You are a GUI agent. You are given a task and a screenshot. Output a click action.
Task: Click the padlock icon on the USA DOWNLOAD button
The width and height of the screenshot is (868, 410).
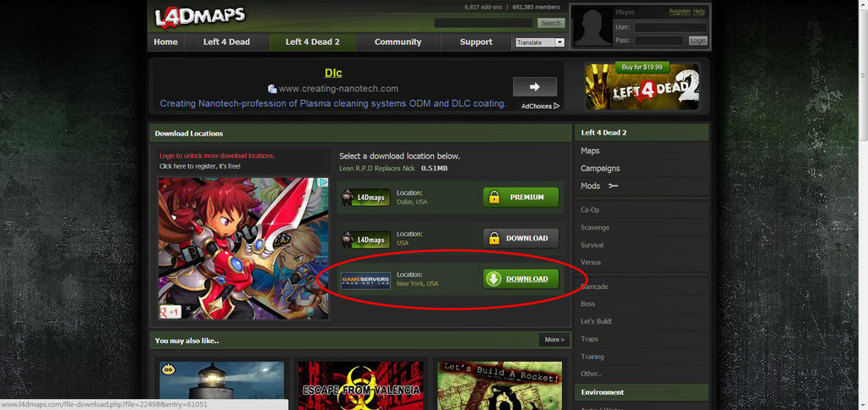click(x=494, y=239)
